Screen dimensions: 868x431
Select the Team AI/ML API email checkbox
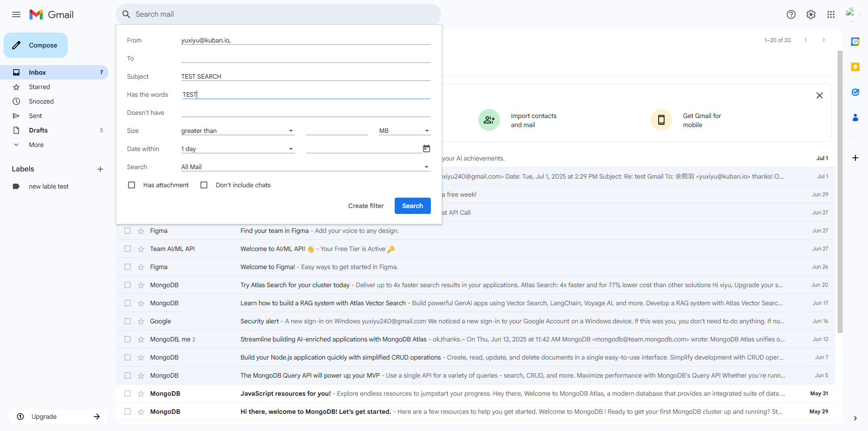(127, 249)
